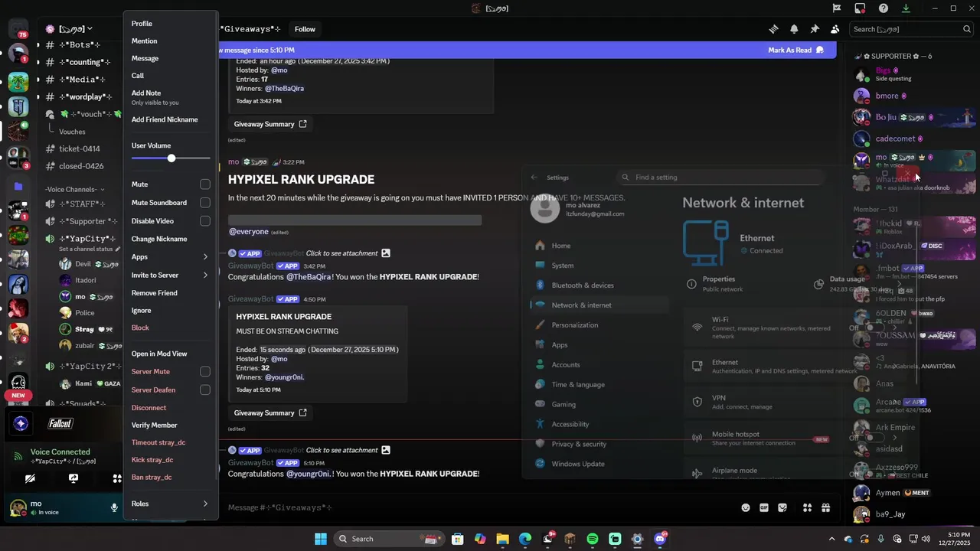The image size is (980, 551).
Task: Adjust the User Volume slider
Action: click(x=171, y=158)
